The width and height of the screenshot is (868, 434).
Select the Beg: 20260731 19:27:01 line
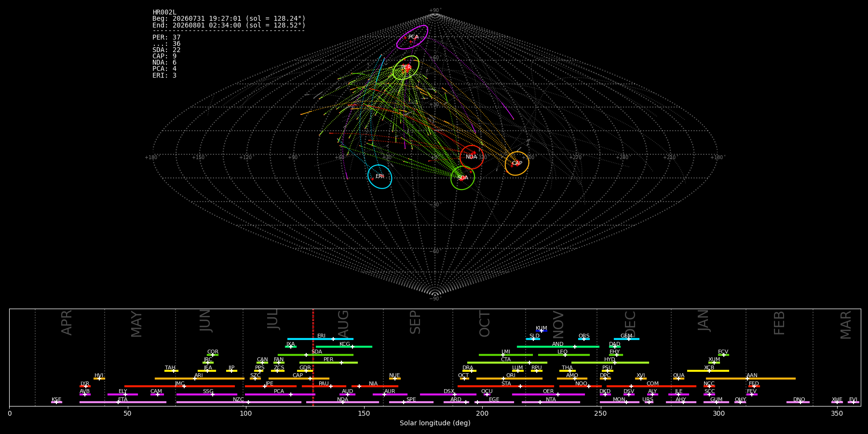coord(229,19)
